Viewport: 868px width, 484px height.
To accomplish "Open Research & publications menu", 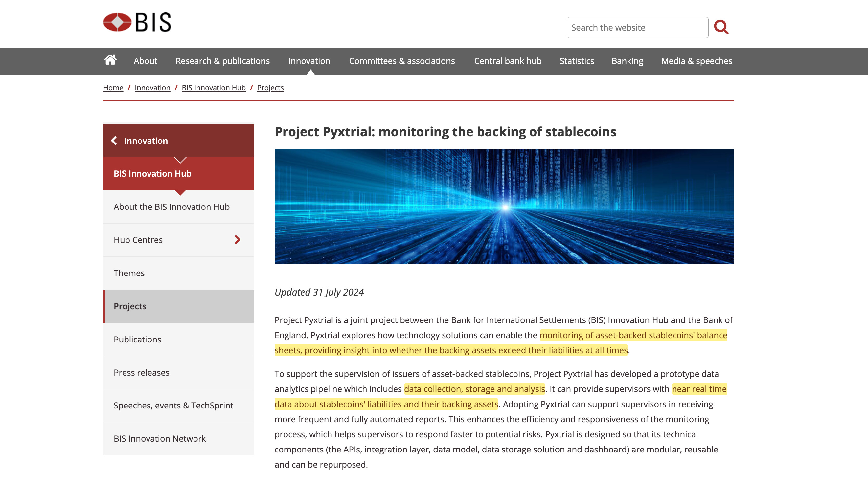I will 222,61.
